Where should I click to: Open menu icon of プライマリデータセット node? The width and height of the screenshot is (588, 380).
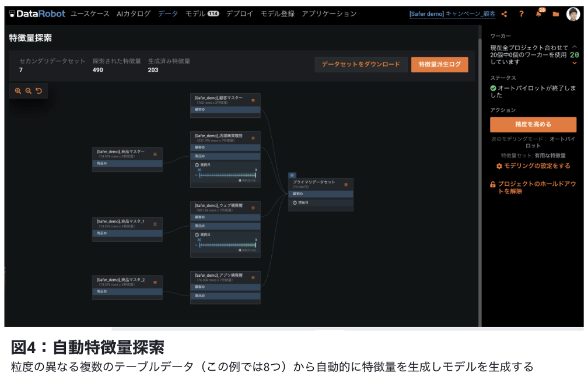(x=346, y=184)
